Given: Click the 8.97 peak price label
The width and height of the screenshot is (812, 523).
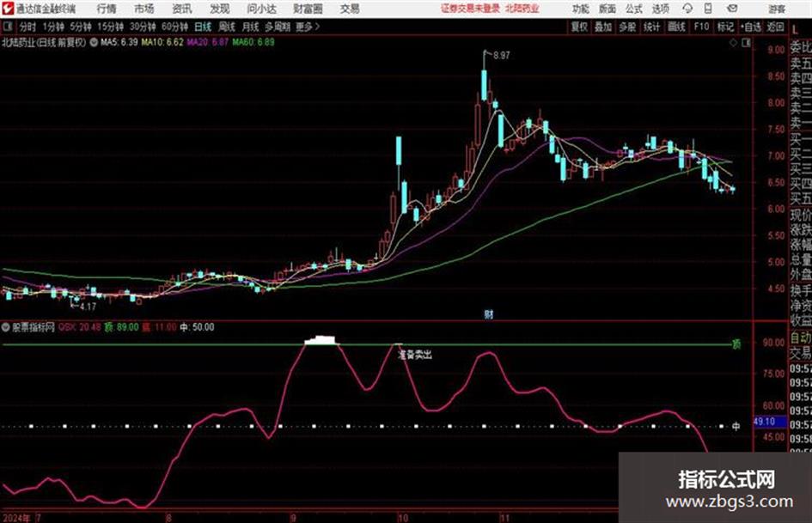Looking at the screenshot, I should coord(502,56).
